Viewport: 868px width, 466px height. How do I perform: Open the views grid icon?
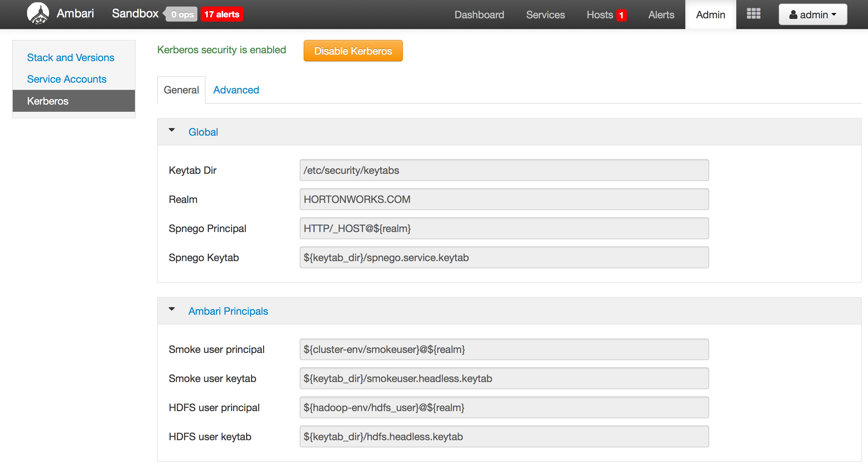[753, 14]
